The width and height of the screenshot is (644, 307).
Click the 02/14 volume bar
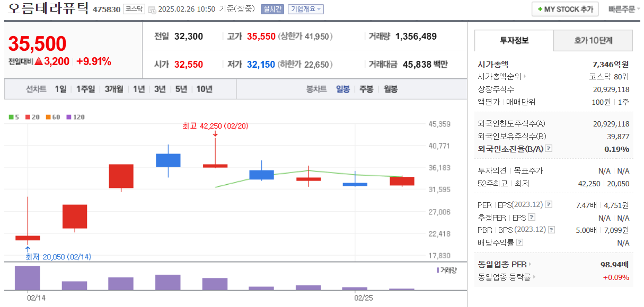pos(28,278)
